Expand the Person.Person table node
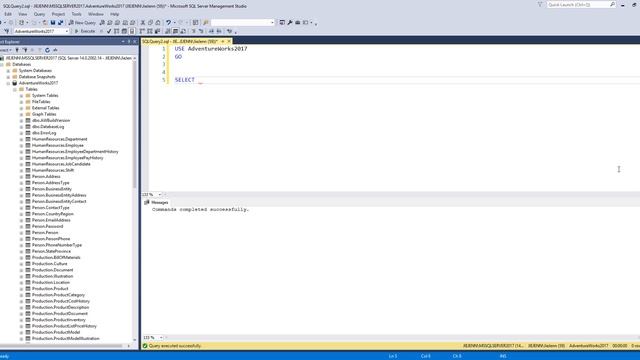Screen dimensions: 640x360 click(x=21, y=233)
